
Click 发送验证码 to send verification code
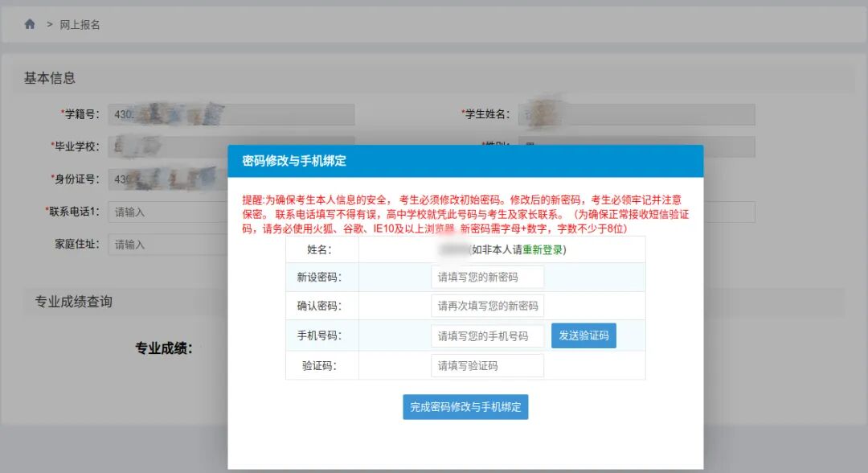[x=583, y=335]
